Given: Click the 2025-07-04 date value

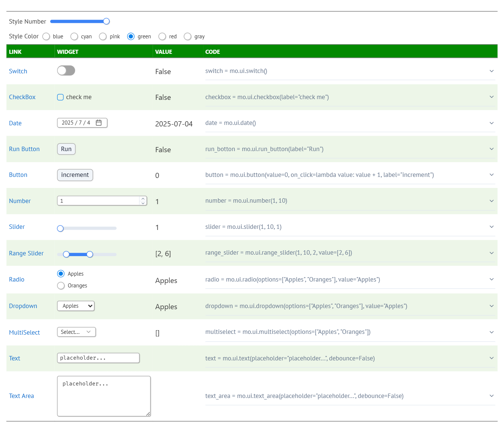Looking at the screenshot, I should pyautogui.click(x=174, y=124).
